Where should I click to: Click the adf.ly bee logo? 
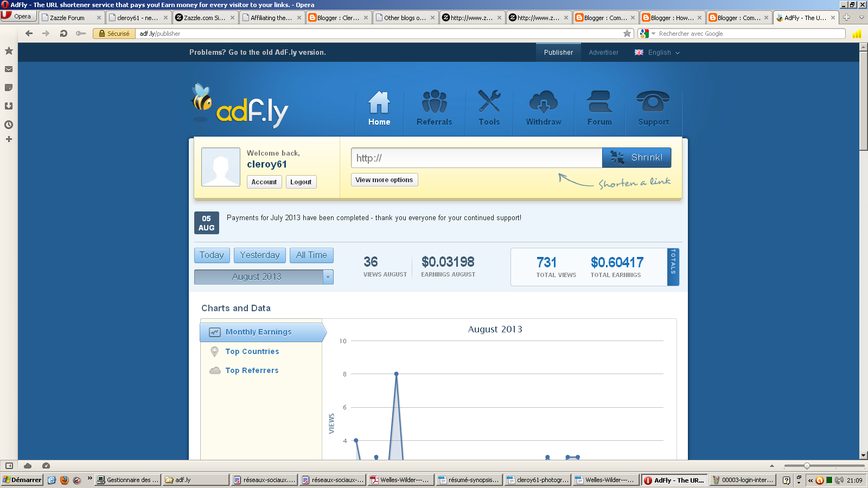point(240,105)
